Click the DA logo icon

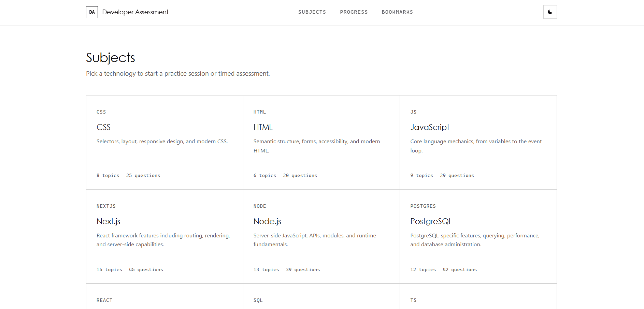pyautogui.click(x=92, y=12)
